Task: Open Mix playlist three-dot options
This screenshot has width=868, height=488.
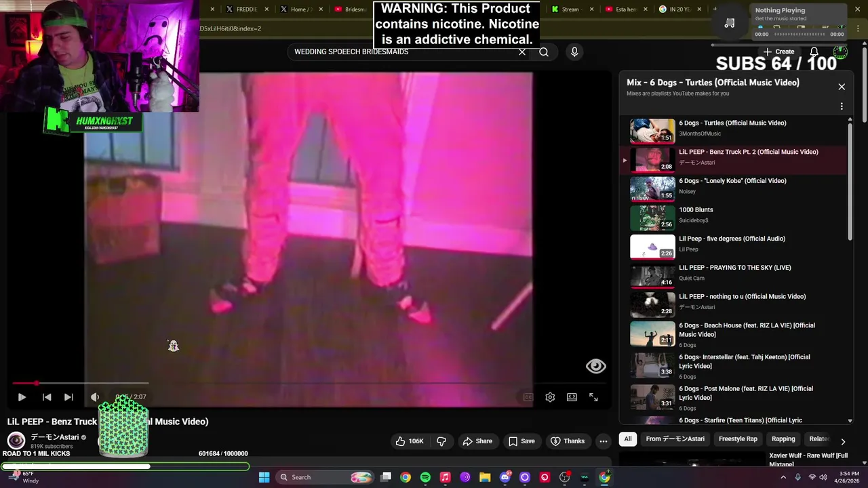Action: point(842,106)
